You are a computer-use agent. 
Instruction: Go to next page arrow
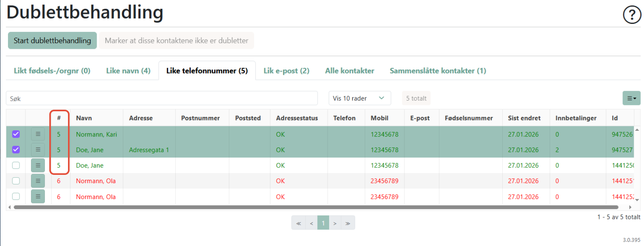[x=335, y=223]
